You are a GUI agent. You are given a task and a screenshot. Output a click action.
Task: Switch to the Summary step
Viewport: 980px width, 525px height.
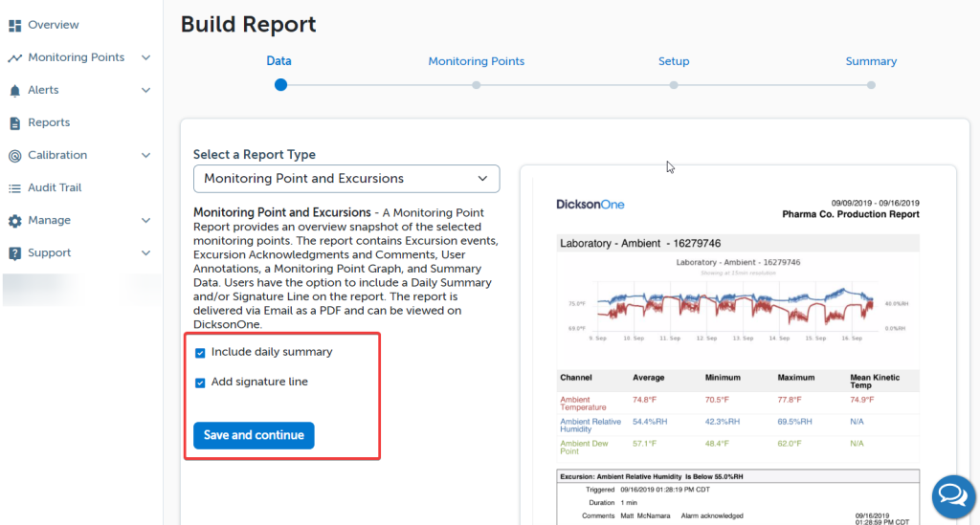[x=871, y=61]
